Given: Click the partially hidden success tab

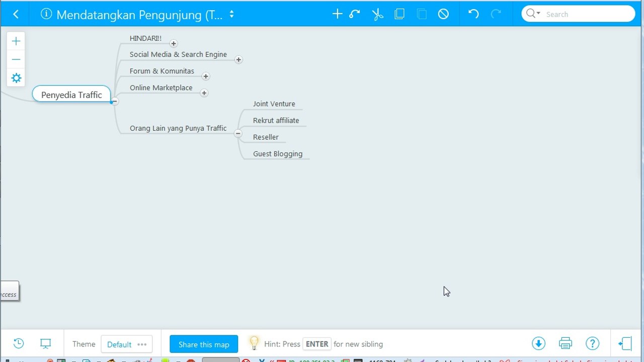Looking at the screenshot, I should point(10,291).
